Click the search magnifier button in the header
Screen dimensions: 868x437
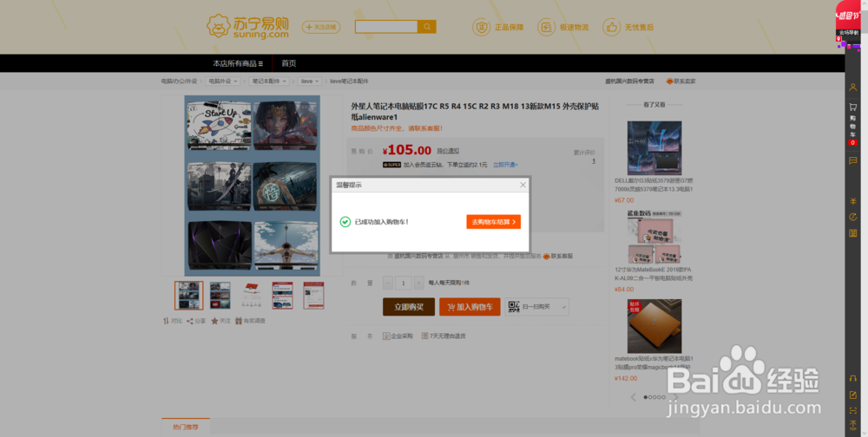(x=426, y=27)
